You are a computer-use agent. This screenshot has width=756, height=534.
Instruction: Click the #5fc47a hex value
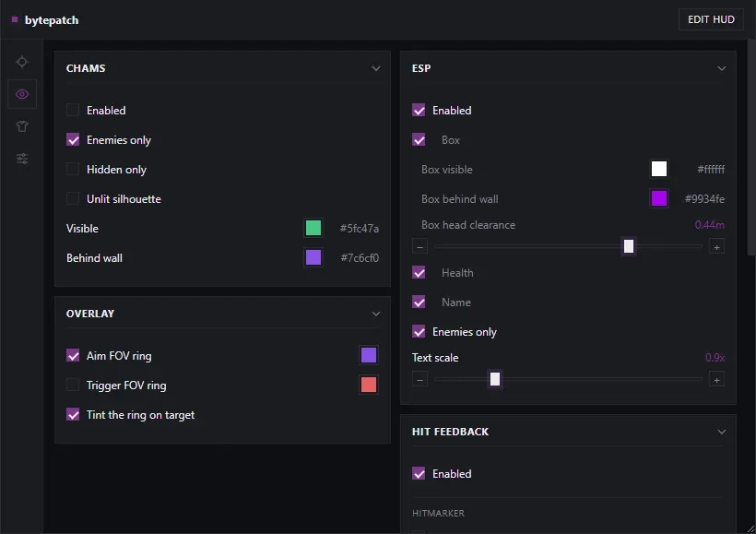360,229
